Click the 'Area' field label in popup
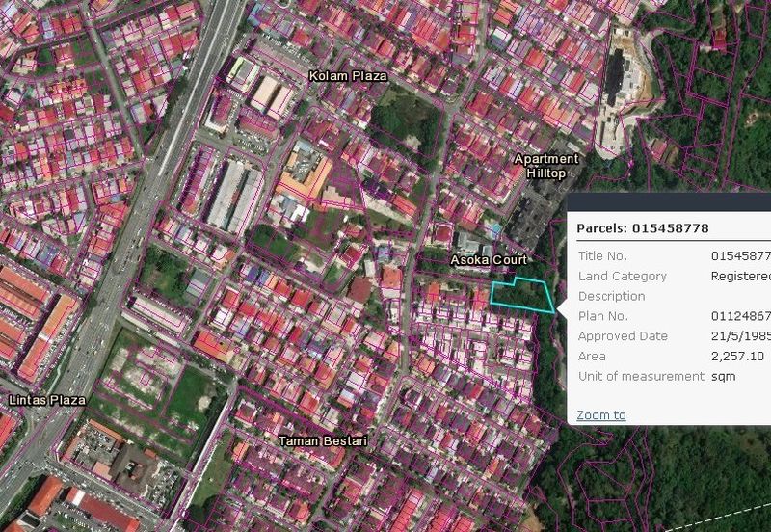Image resolution: width=771 pixels, height=532 pixels. point(592,357)
